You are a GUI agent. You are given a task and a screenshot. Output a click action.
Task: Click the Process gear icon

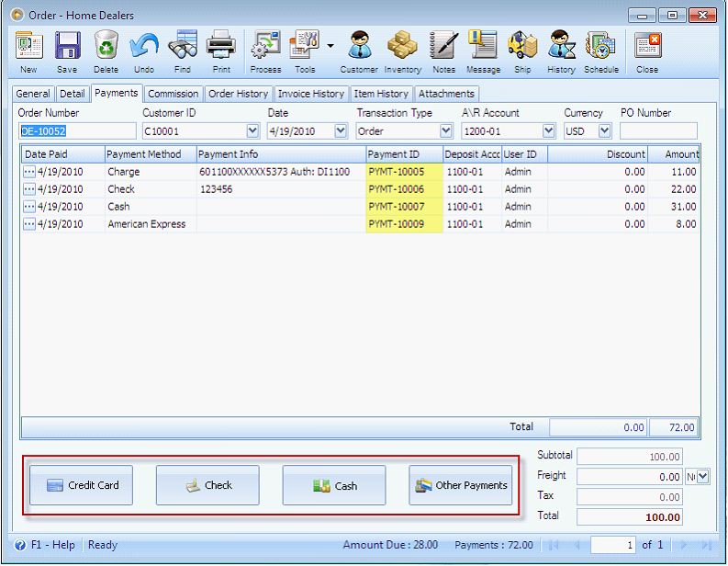265,45
